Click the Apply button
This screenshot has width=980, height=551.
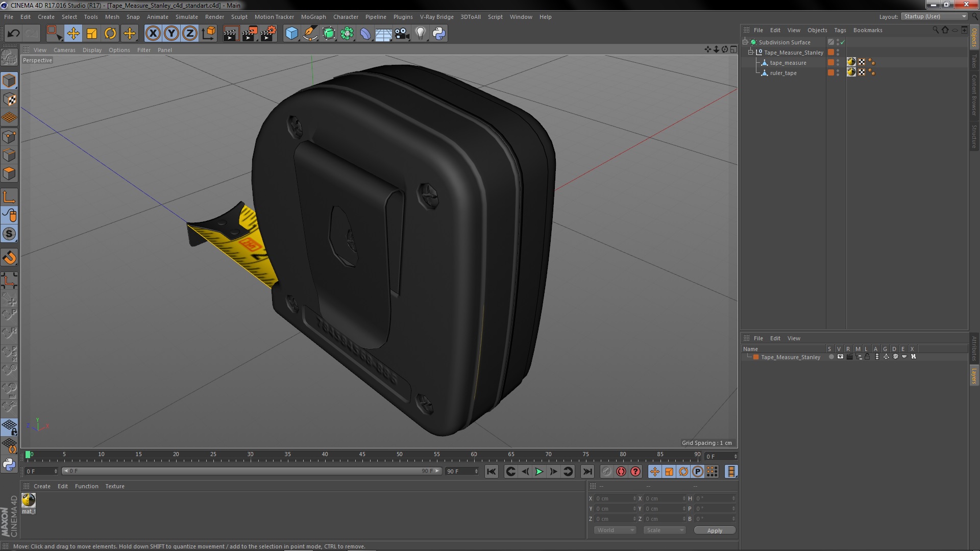click(x=715, y=531)
